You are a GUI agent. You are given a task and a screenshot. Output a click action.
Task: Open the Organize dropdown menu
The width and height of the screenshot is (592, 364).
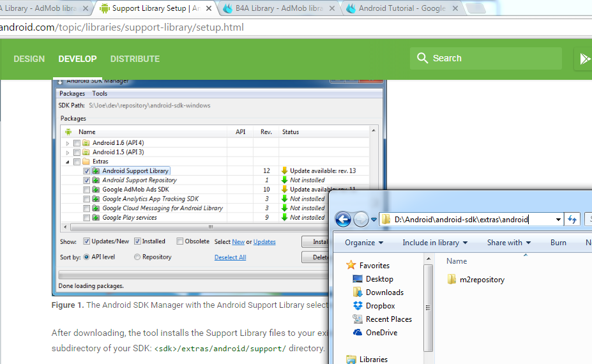364,243
